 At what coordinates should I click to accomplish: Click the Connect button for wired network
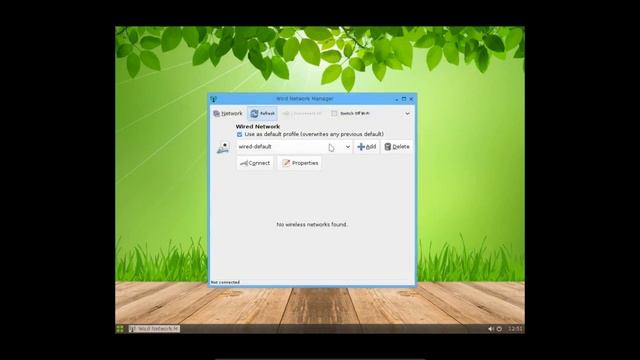click(x=255, y=163)
